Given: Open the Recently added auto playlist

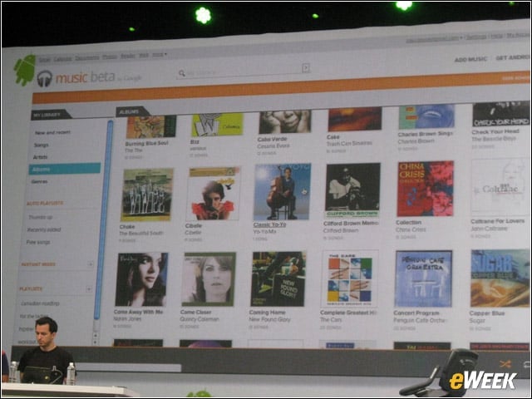Looking at the screenshot, I should coord(43,229).
